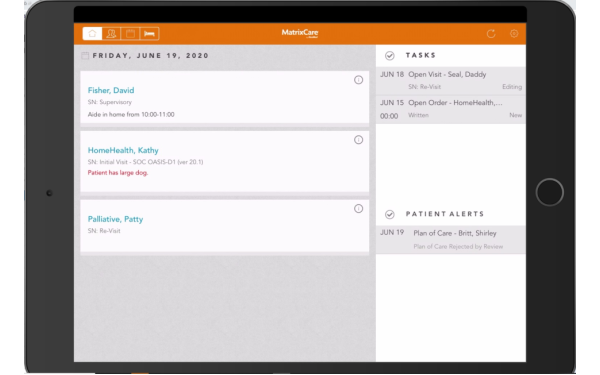600x375 pixels.
Task: Click the Friday, June 19, 2020 date header
Action: (x=150, y=55)
